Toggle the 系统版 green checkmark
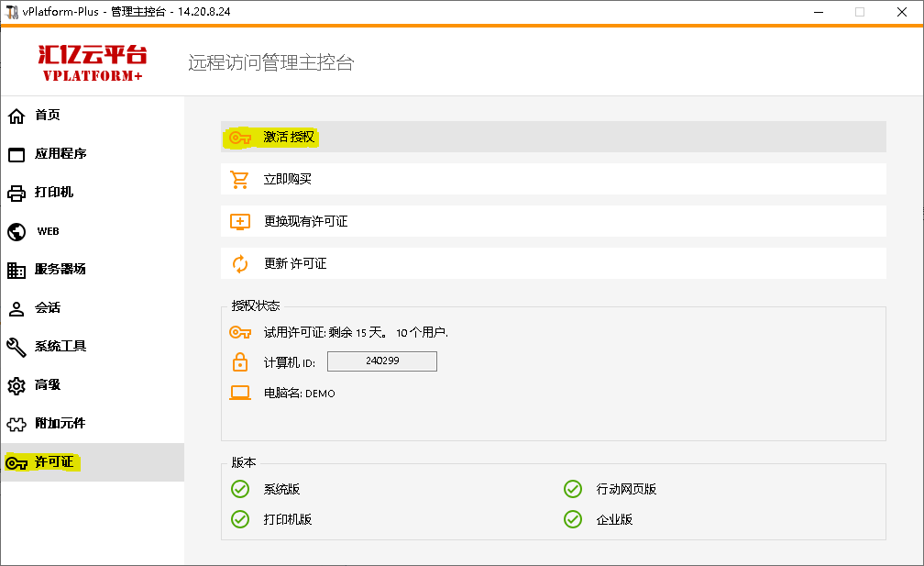924x566 pixels. point(240,489)
